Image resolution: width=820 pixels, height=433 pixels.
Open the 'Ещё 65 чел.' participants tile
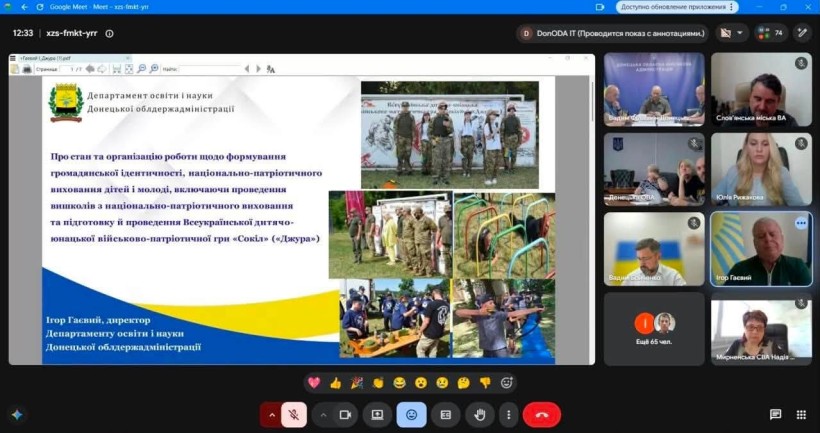[654, 329]
